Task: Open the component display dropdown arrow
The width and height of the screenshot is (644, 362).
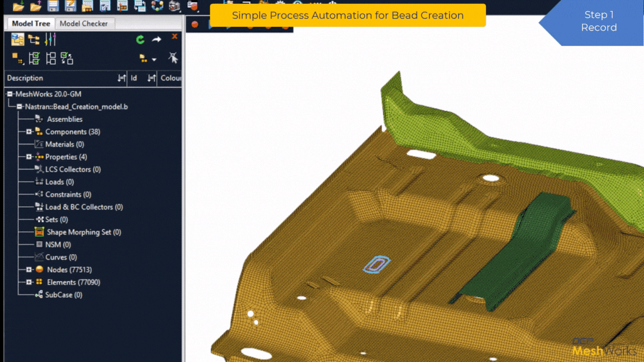Action: pos(154,59)
